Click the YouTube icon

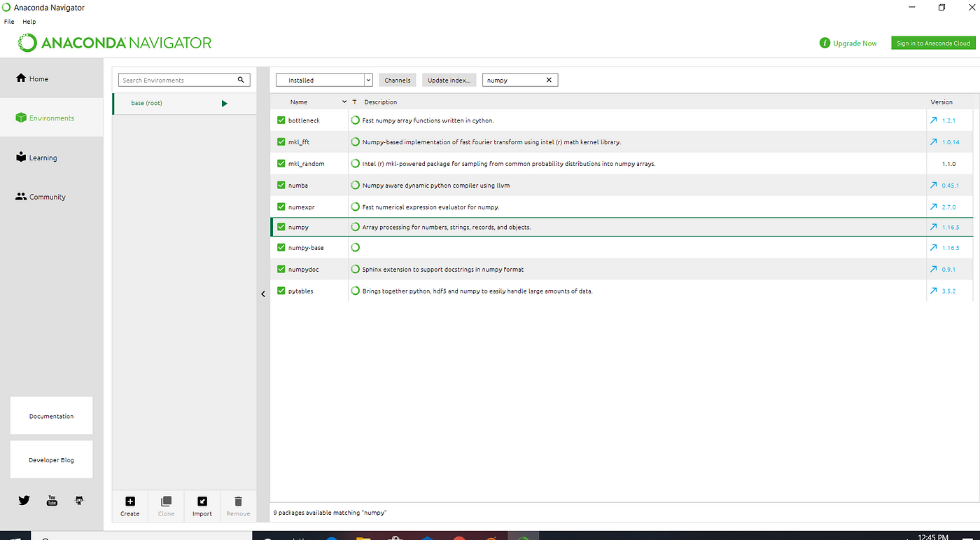click(52, 500)
